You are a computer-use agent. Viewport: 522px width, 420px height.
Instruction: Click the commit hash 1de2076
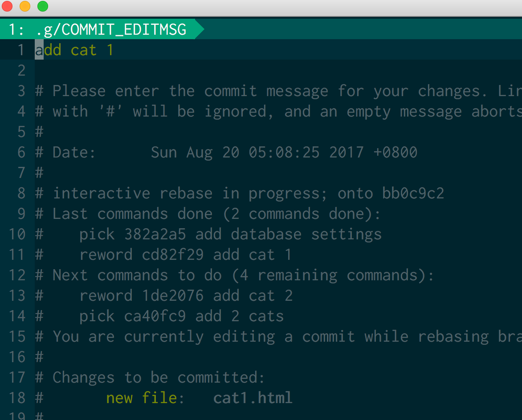coord(173,295)
